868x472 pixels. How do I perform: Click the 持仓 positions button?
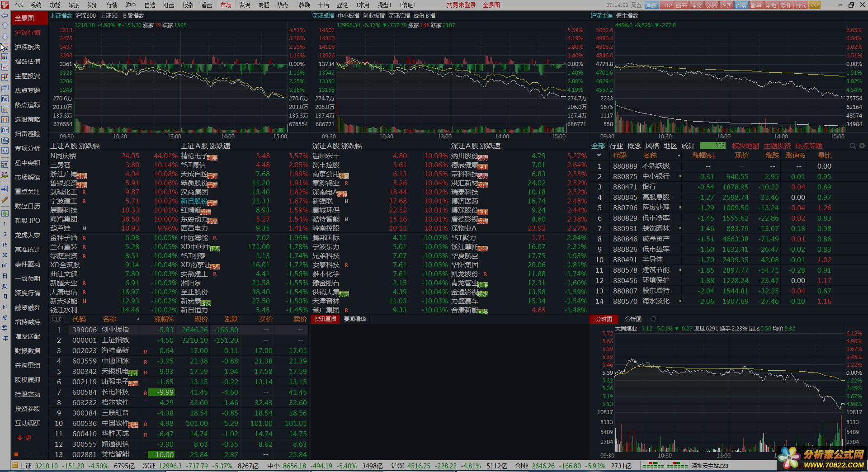point(801,5)
